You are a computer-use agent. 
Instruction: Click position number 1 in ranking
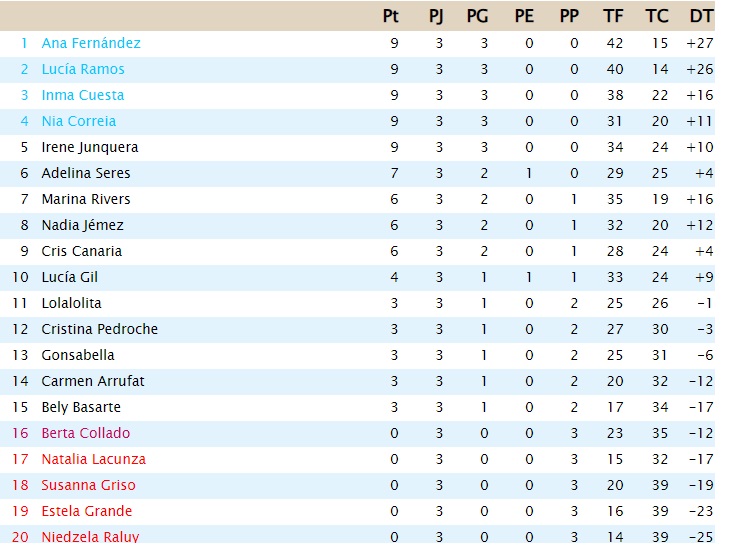click(24, 43)
